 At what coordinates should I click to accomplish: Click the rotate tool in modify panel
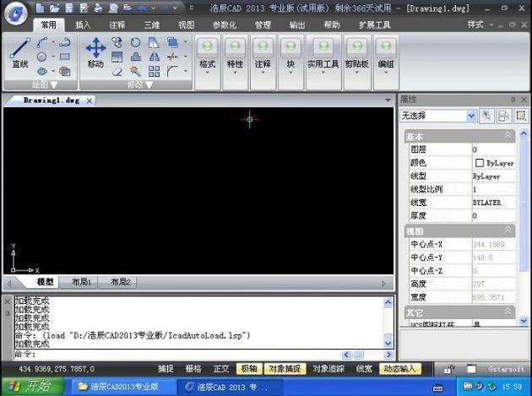point(135,41)
